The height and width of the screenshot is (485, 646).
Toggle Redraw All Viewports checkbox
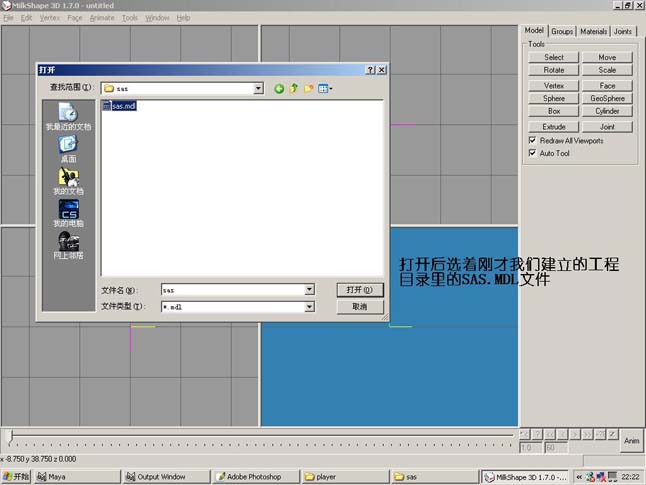[532, 140]
